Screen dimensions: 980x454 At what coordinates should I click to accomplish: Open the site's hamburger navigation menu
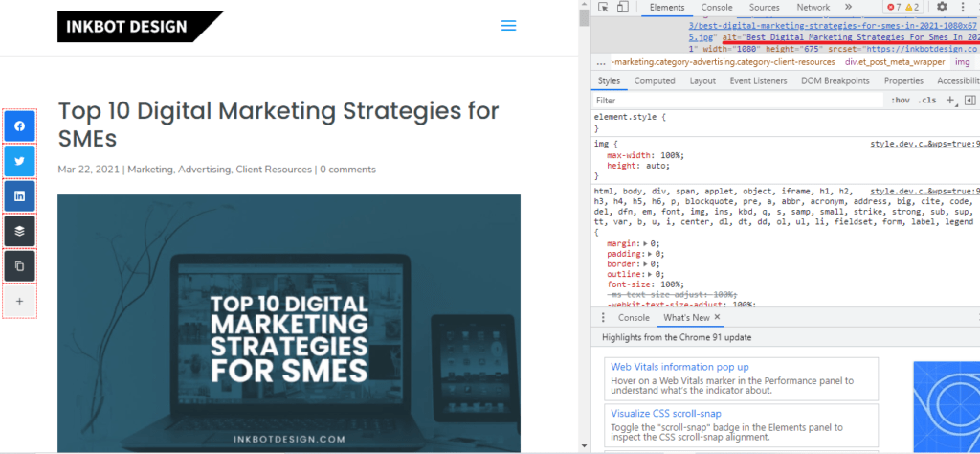click(509, 26)
